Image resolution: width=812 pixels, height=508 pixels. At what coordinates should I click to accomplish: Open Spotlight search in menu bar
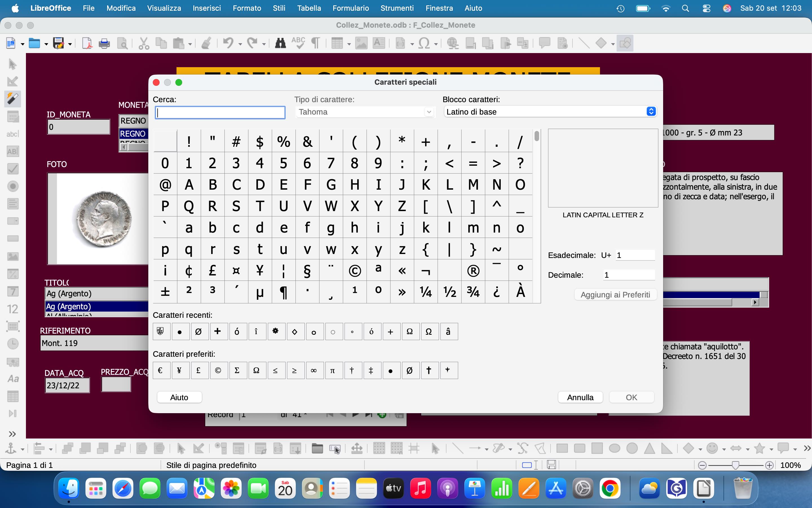[685, 8]
